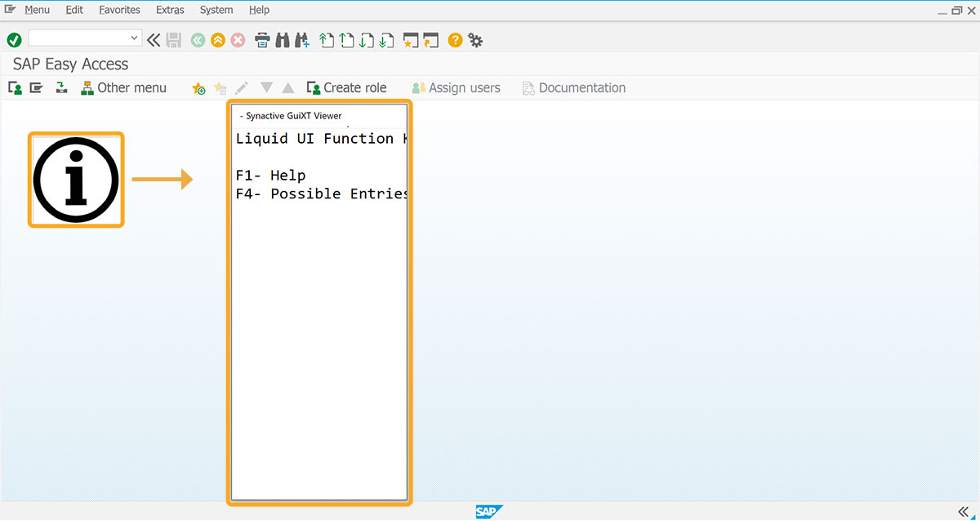Click the orange Exit up-arrow icon

click(218, 39)
